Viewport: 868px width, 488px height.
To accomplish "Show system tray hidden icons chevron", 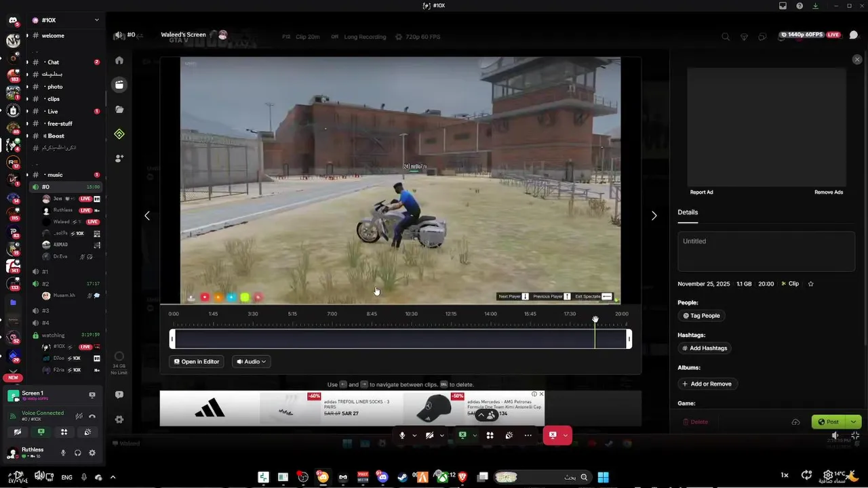I will pyautogui.click(x=113, y=477).
